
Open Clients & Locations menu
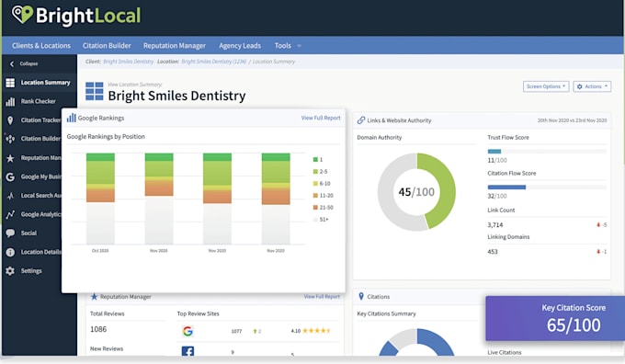pos(41,45)
